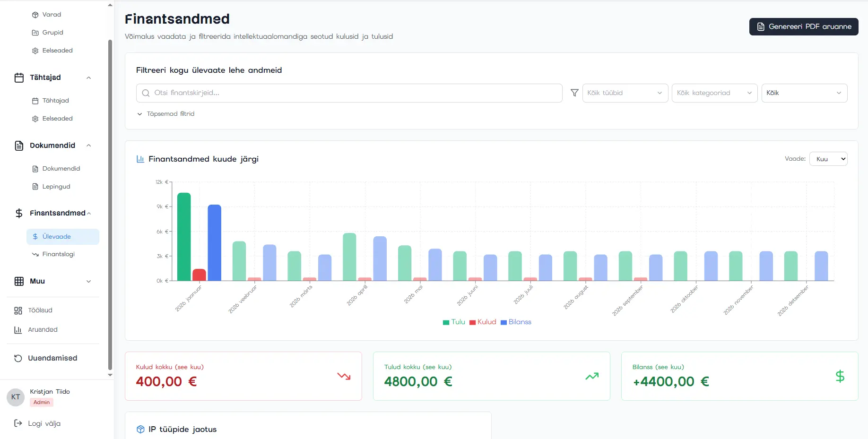This screenshot has width=868, height=439.
Task: Click the Finantsandmed dollar sign icon
Action: [19, 213]
